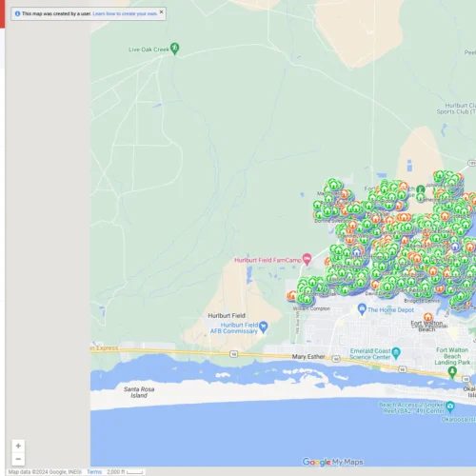Click Fort Walton Beach Landing Park green pin
Viewport: 476px width, 476px height.
(x=452, y=371)
